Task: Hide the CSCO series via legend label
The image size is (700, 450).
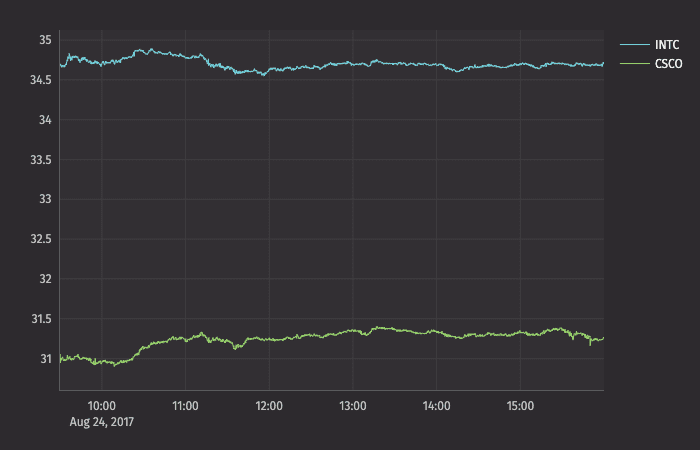Action: [668, 64]
